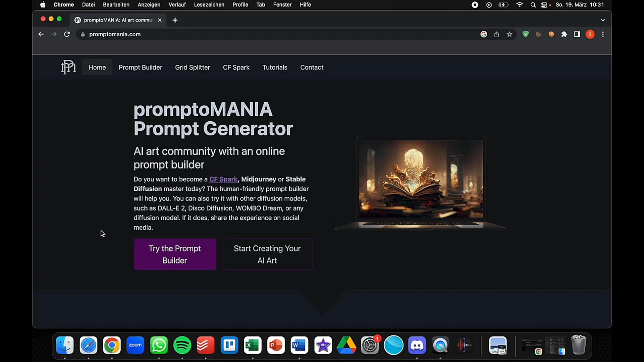Click the Tutorials section icon

pos(275,67)
